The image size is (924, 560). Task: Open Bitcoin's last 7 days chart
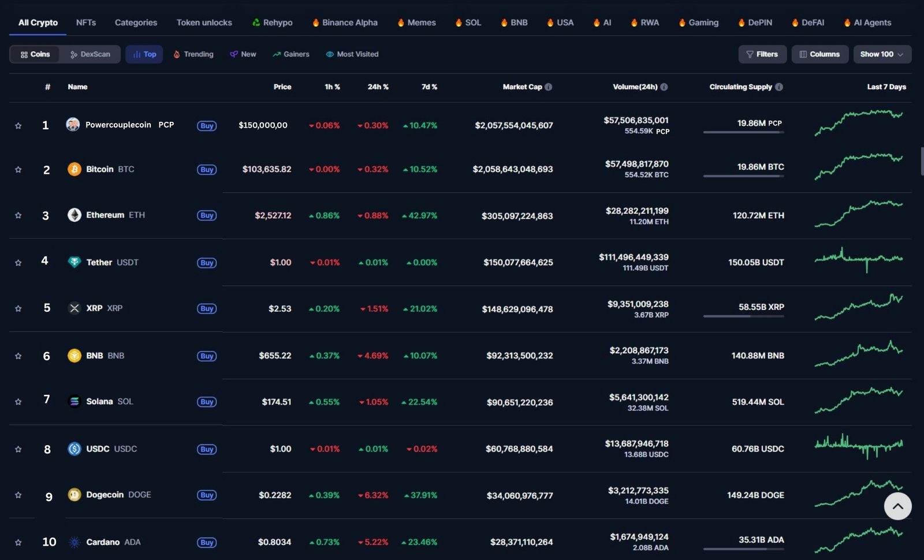click(x=859, y=166)
